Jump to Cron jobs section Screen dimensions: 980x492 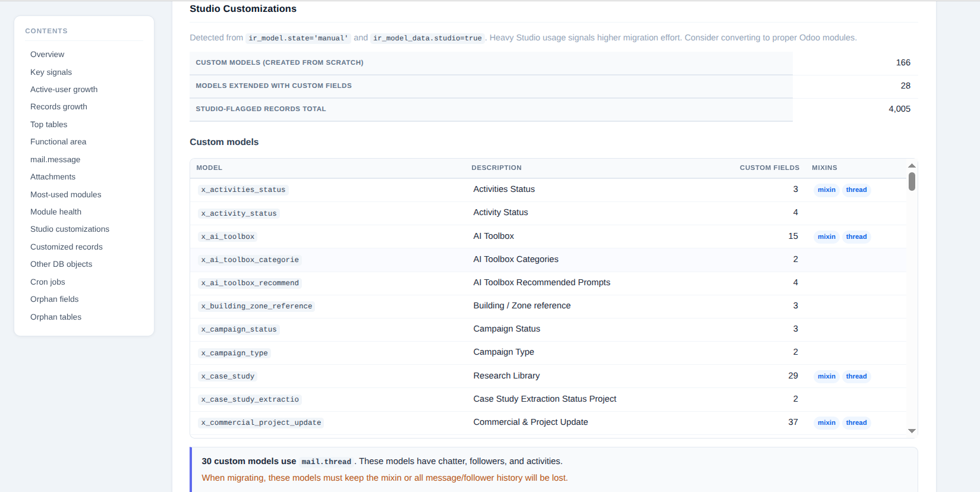pyautogui.click(x=48, y=282)
